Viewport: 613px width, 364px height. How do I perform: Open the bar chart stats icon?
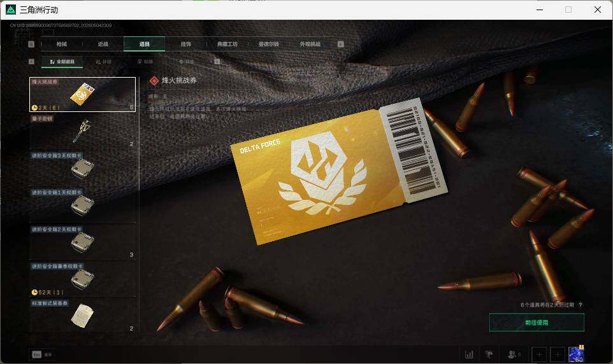pyautogui.click(x=469, y=354)
